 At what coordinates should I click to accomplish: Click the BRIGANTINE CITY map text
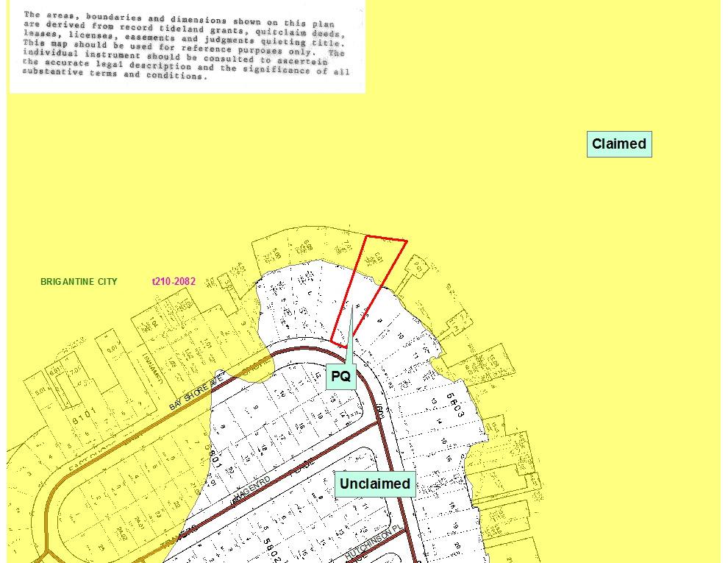click(79, 282)
